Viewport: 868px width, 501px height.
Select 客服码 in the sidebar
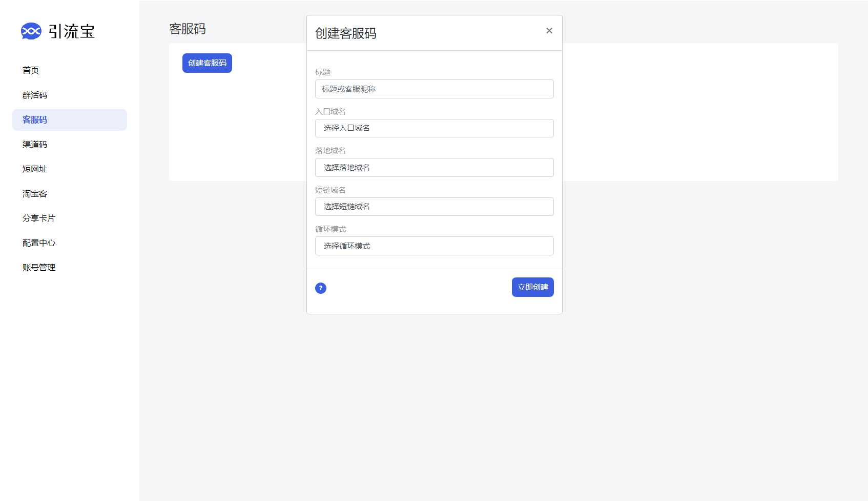(x=35, y=119)
